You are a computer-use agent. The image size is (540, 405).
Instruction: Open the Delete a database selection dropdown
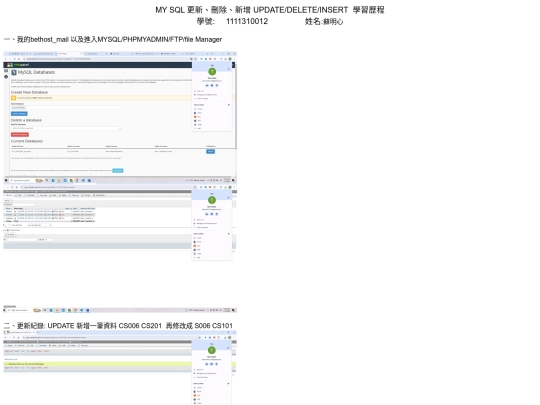coord(66,128)
